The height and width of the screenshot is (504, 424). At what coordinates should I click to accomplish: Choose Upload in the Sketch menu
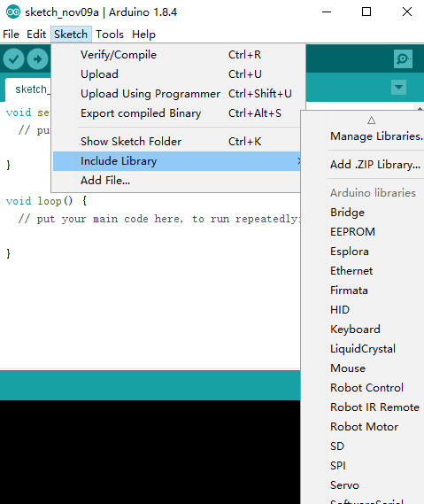tap(177, 74)
